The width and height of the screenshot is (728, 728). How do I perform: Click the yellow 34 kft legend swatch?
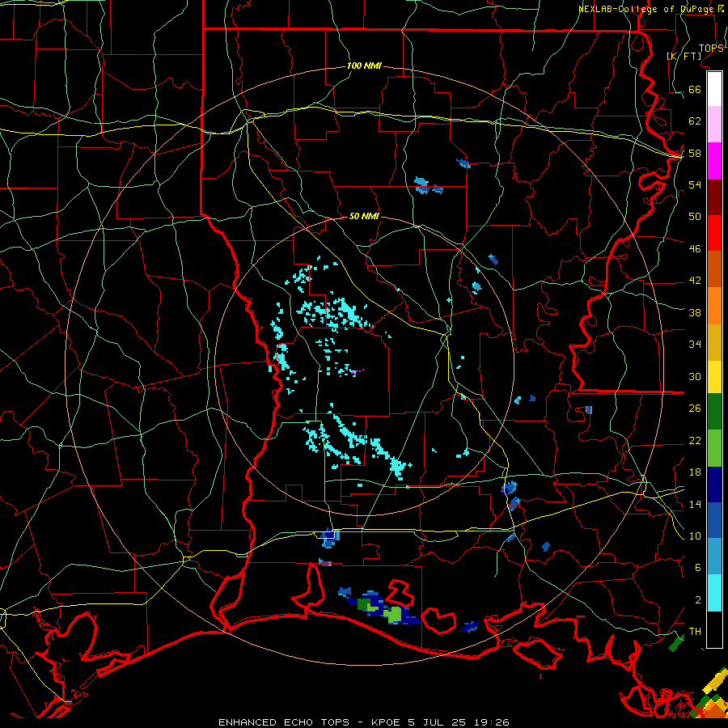click(x=714, y=377)
